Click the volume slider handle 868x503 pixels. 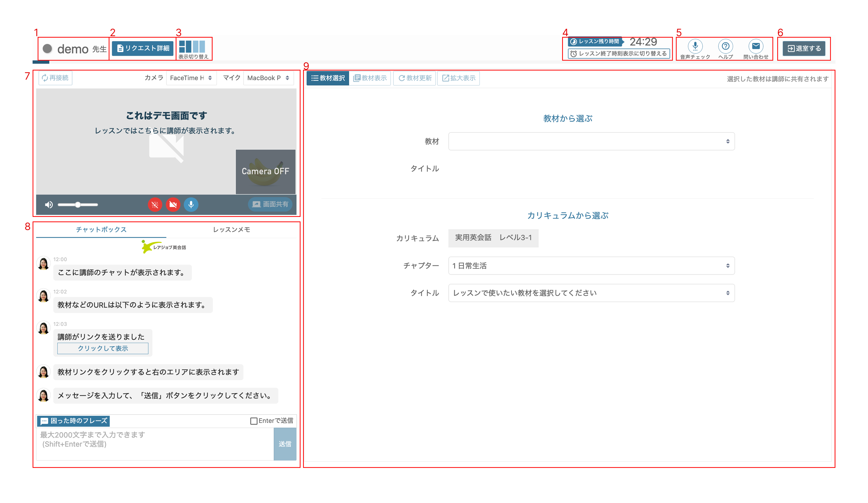pos(78,205)
